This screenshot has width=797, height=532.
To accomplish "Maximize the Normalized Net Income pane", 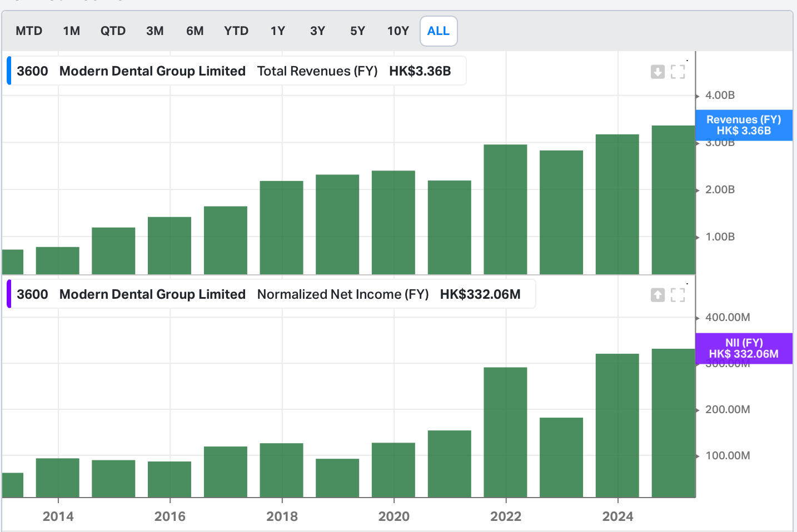I will (678, 295).
